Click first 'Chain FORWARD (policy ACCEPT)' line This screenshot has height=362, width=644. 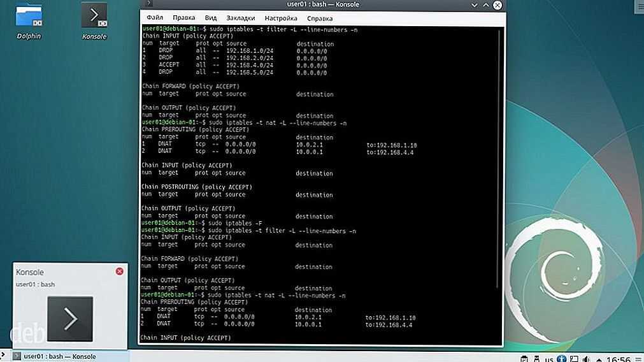point(190,86)
